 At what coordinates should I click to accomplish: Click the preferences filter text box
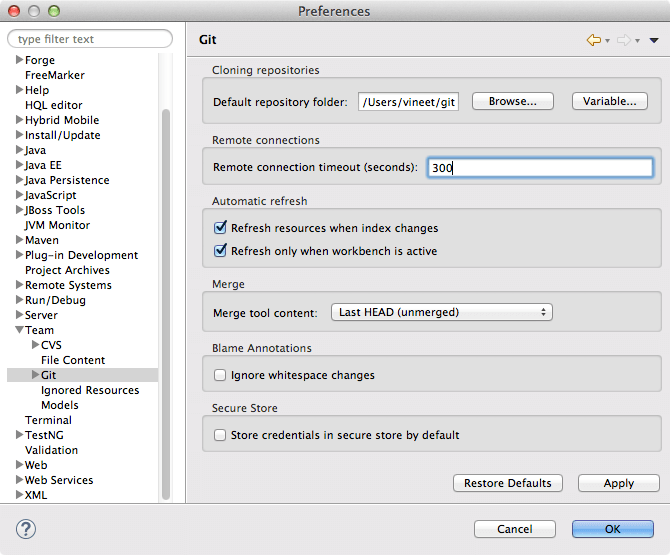point(90,39)
